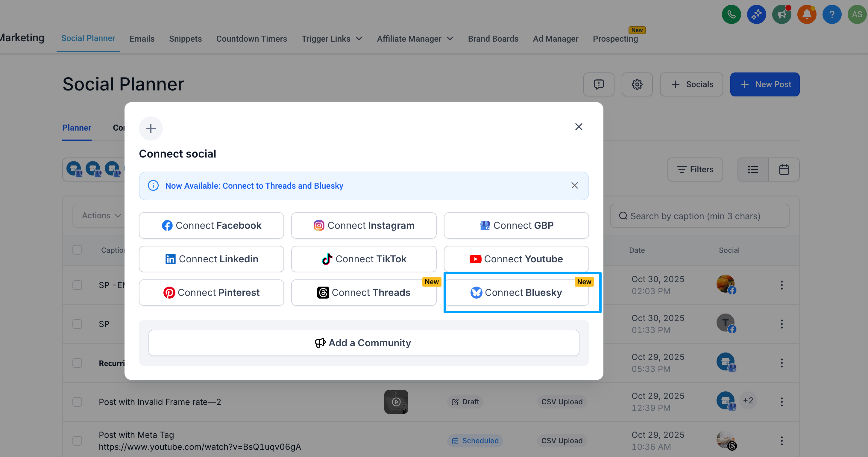Open the feedback speech-bubble icon
Image resolution: width=868 pixels, height=457 pixels.
(x=599, y=84)
